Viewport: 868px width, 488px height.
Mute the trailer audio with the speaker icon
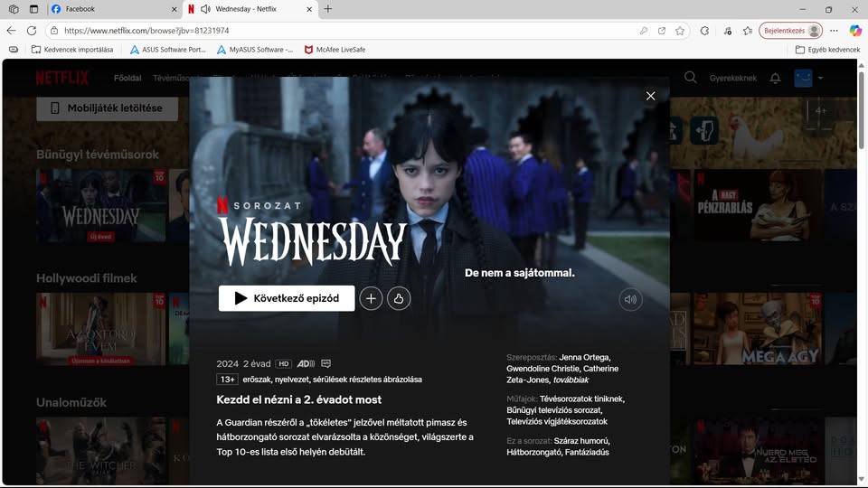point(630,299)
